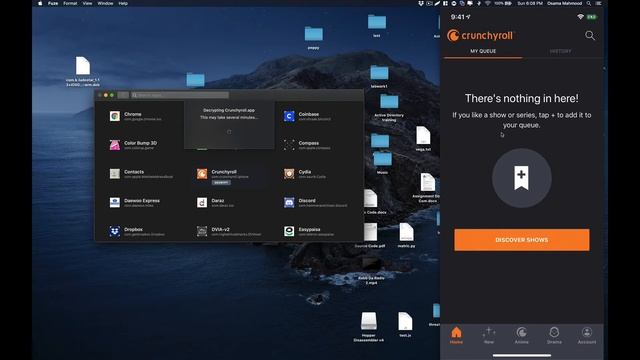Screen dimensions: 640x360
Task: Click the search apps input field
Action: [180, 95]
